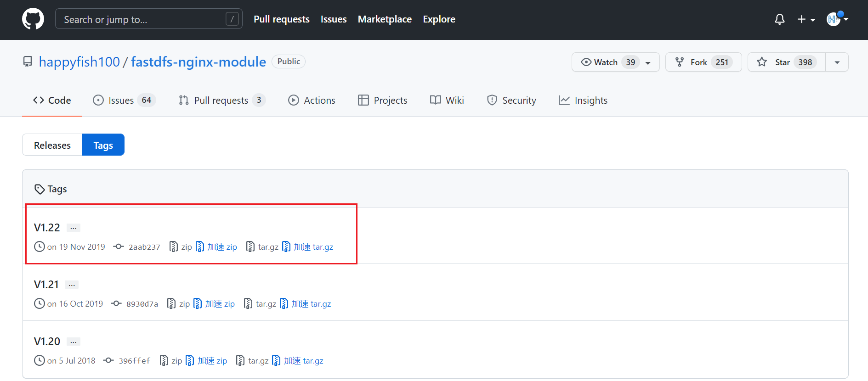
Task: Download V1.22 accelerated 加速 zip
Action: coord(216,247)
